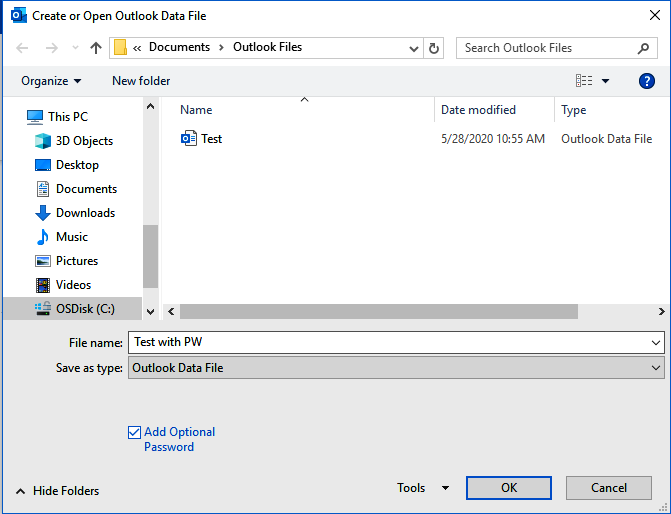Click the Outlook Data File type cell
Viewport: 671px width, 514px height.
[606, 139]
